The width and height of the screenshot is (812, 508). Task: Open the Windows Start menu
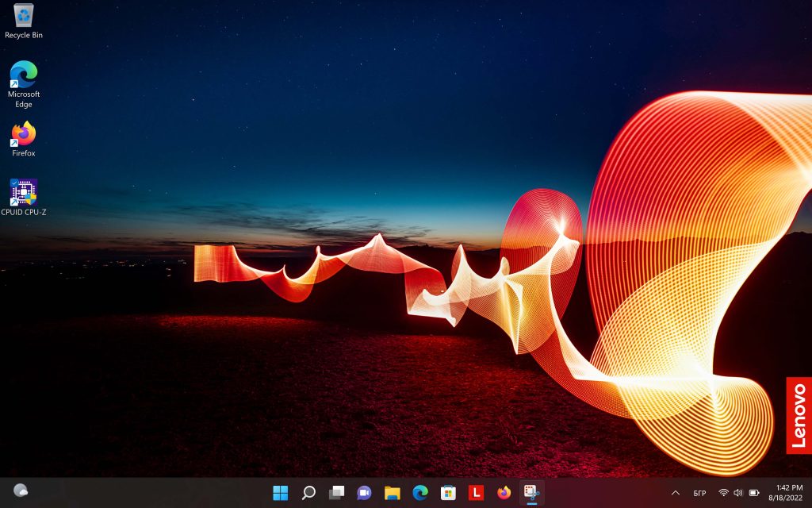click(x=281, y=493)
